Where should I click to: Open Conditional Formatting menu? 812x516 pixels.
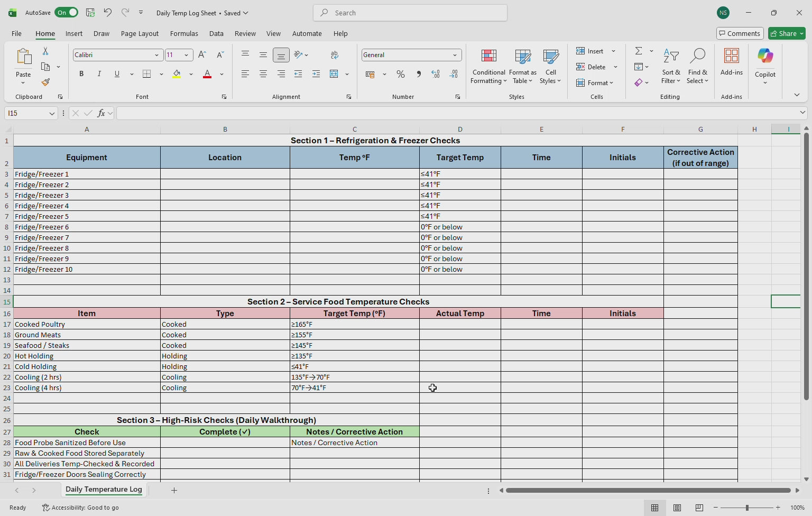488,67
